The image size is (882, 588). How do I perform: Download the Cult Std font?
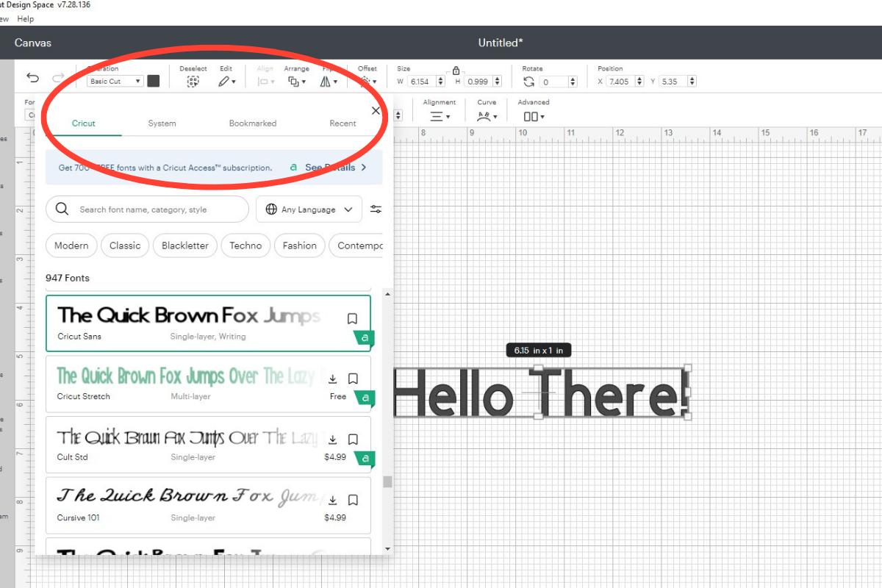pyautogui.click(x=332, y=440)
